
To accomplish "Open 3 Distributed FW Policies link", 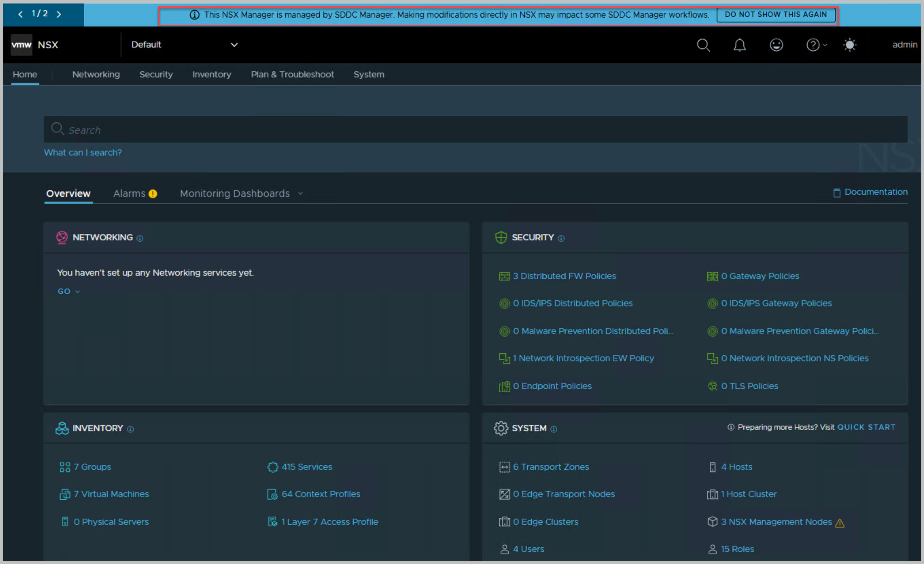I will point(564,276).
